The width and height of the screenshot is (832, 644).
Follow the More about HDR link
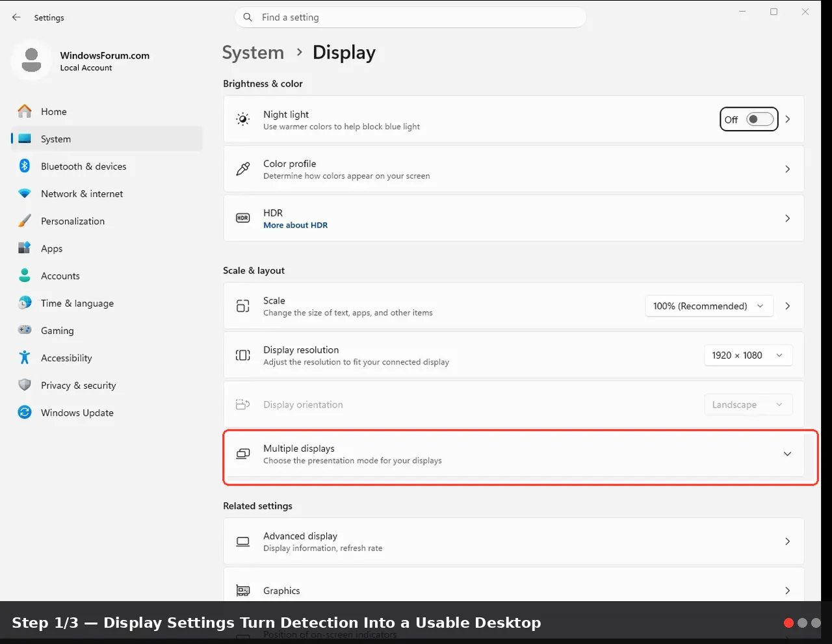click(295, 225)
